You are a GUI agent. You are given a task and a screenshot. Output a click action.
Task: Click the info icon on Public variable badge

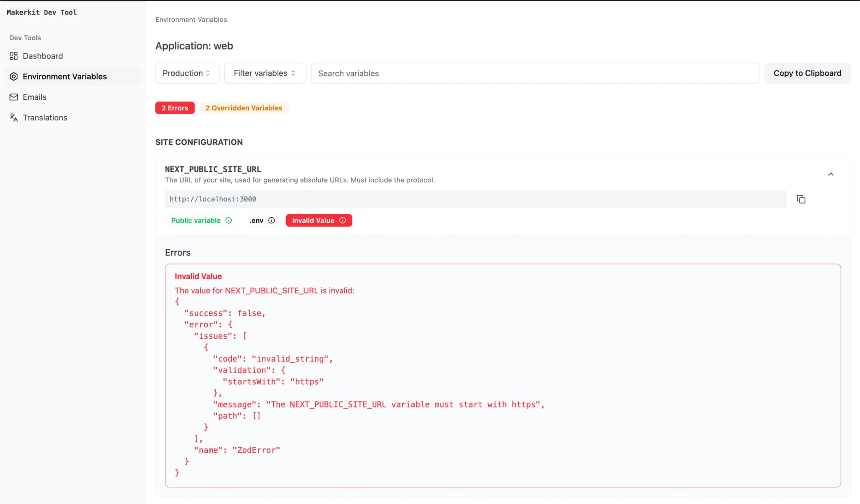pyautogui.click(x=228, y=220)
